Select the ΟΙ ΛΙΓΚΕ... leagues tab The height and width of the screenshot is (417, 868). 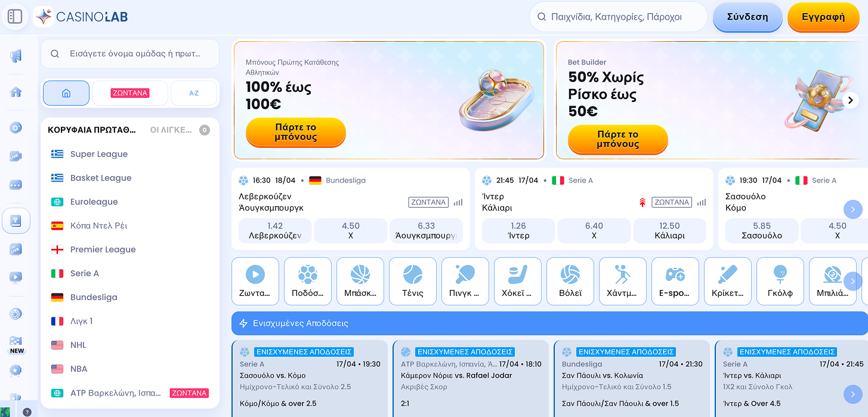(x=171, y=129)
